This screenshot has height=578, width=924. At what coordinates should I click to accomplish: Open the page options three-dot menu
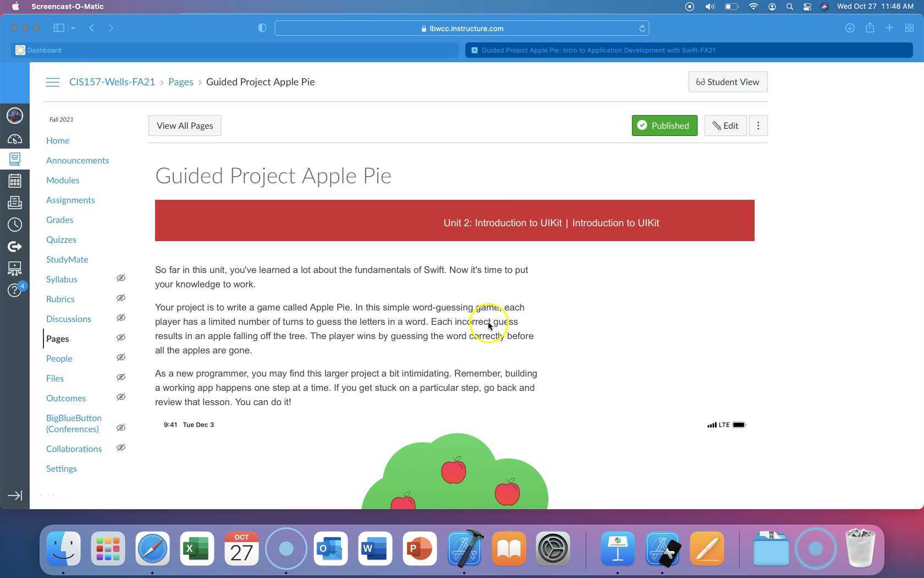tap(758, 126)
